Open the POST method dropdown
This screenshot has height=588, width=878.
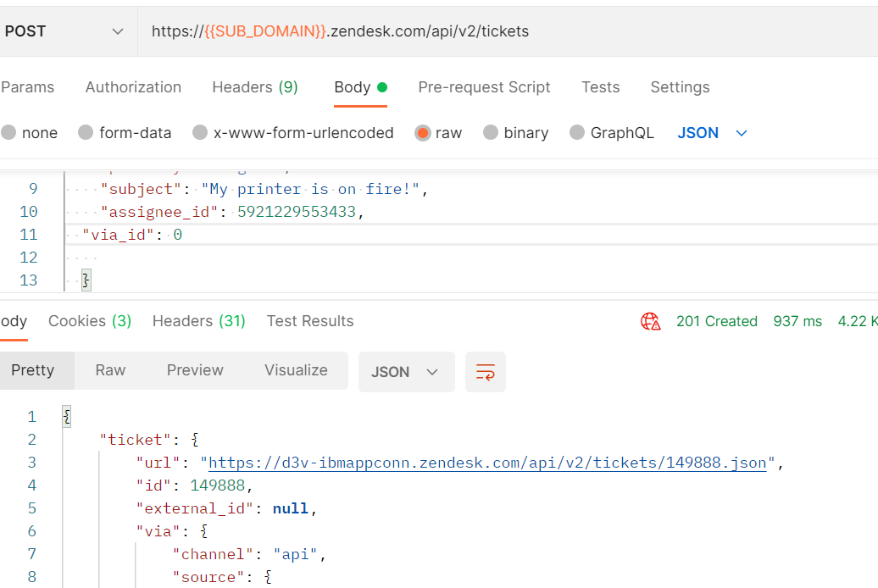(64, 31)
